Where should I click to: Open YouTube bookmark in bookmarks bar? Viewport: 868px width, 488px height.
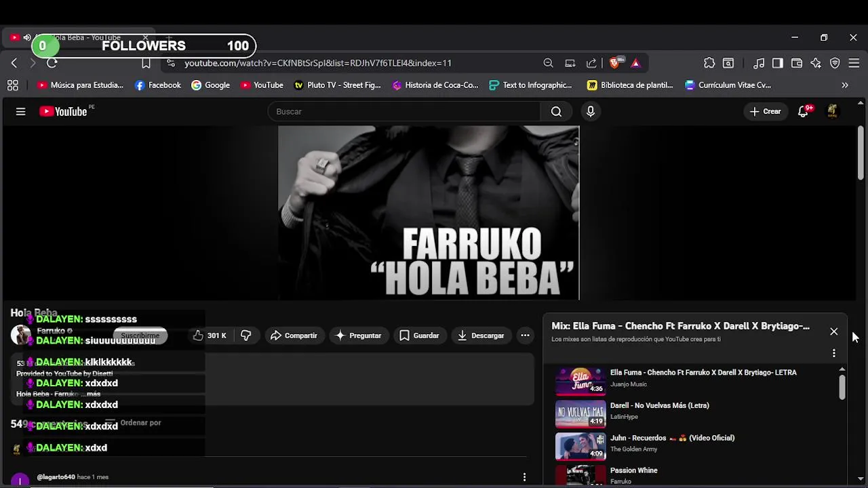[262, 85]
